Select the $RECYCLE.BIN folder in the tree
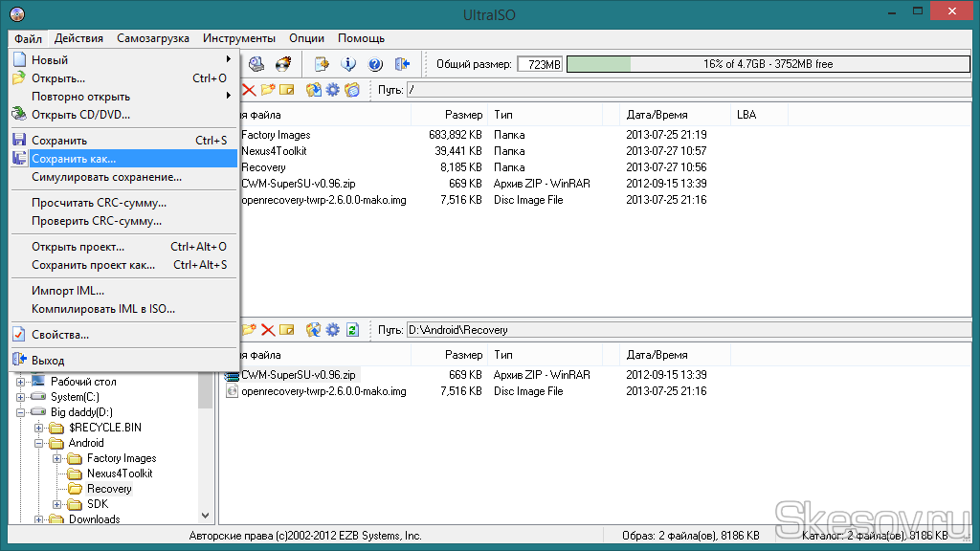This screenshot has width=980, height=551. coord(105,428)
